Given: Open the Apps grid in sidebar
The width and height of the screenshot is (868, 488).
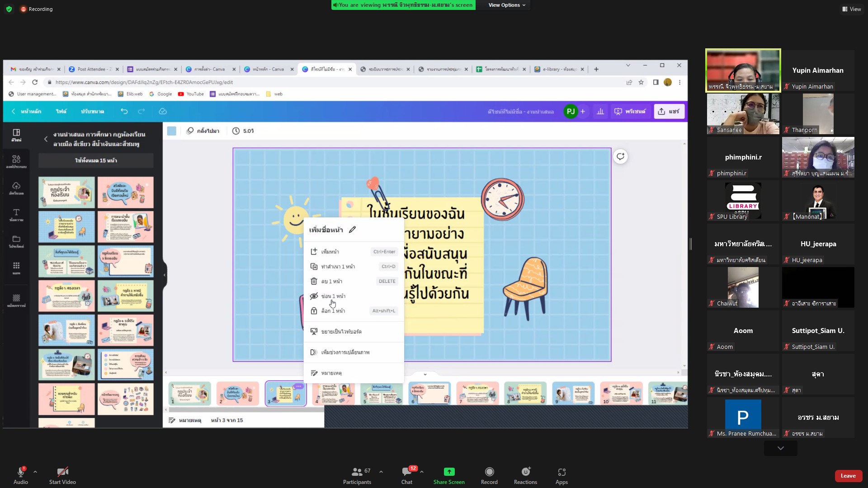Looking at the screenshot, I should pos(16,267).
